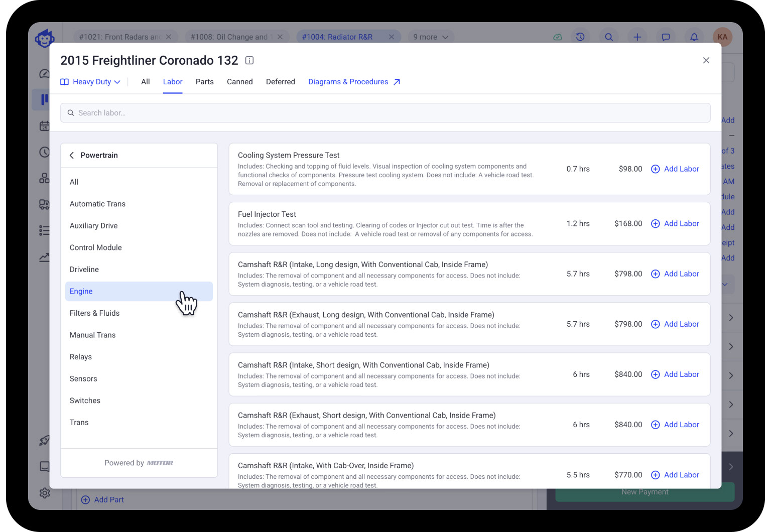Select Relays category
Viewport: 771px width, 532px height.
[139, 357]
